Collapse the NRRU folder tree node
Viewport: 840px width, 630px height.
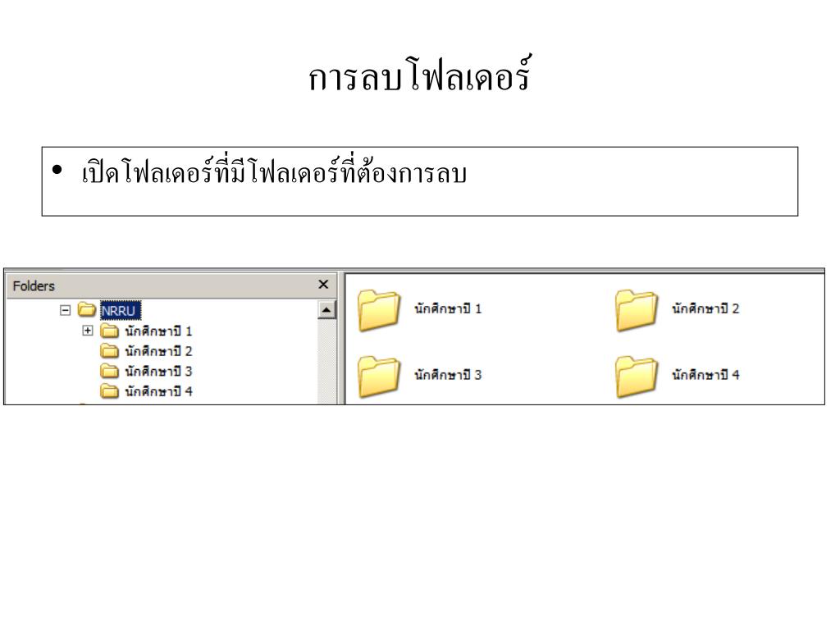(66, 310)
